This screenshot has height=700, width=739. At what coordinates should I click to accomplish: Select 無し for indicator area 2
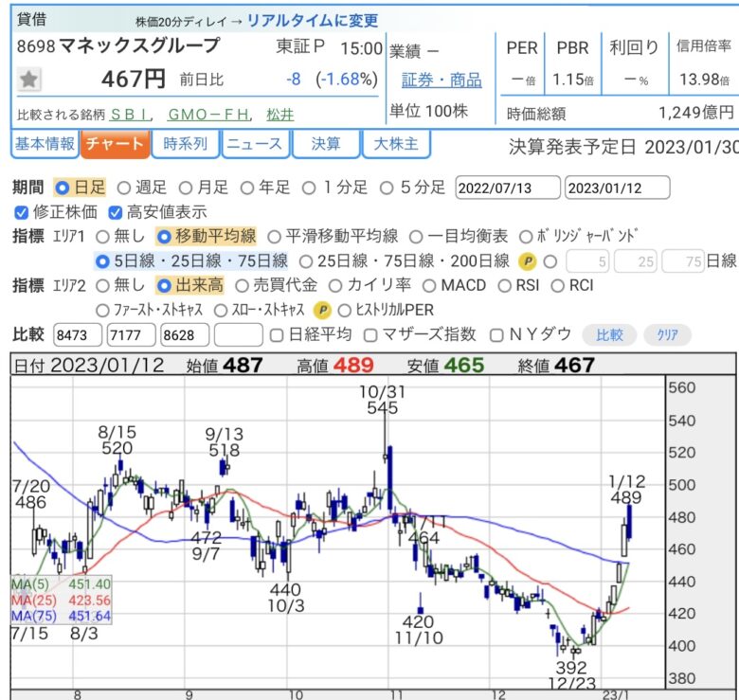click(102, 286)
